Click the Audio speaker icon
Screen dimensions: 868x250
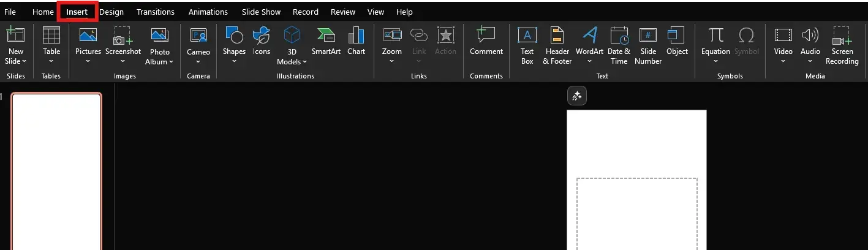[x=810, y=35]
